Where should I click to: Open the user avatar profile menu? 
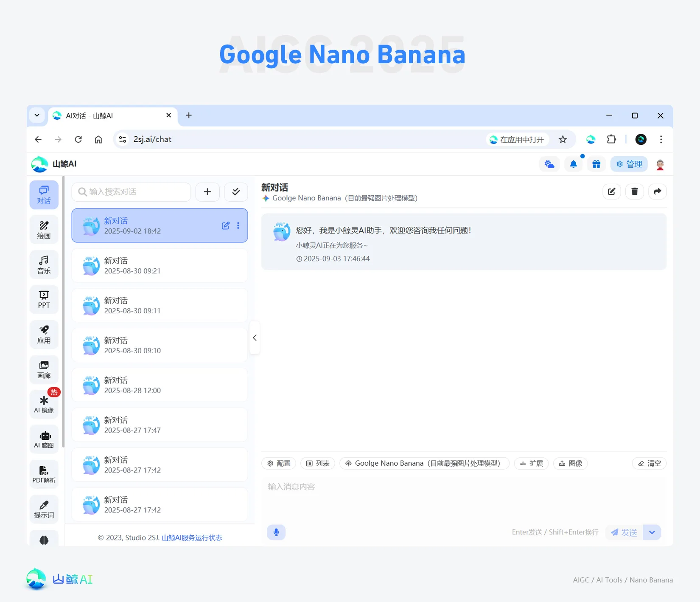pyautogui.click(x=660, y=164)
